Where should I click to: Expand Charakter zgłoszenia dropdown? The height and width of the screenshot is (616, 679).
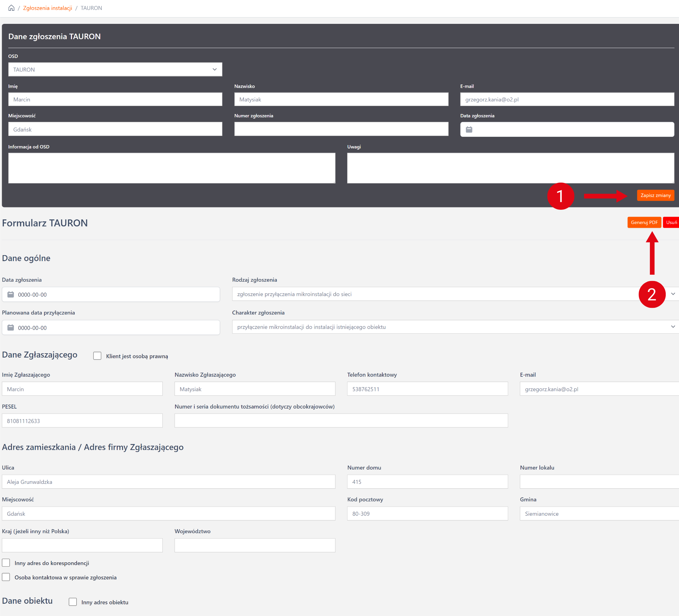click(x=455, y=327)
